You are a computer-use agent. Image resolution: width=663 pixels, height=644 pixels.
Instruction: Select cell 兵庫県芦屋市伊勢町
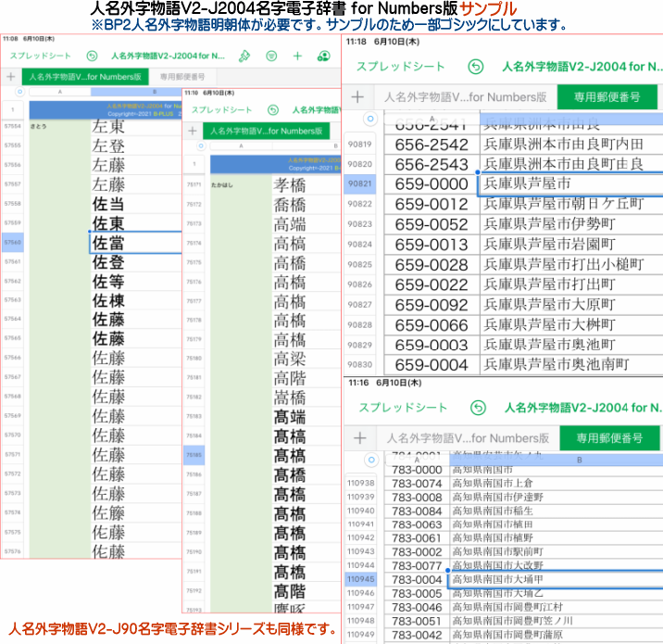(571, 224)
